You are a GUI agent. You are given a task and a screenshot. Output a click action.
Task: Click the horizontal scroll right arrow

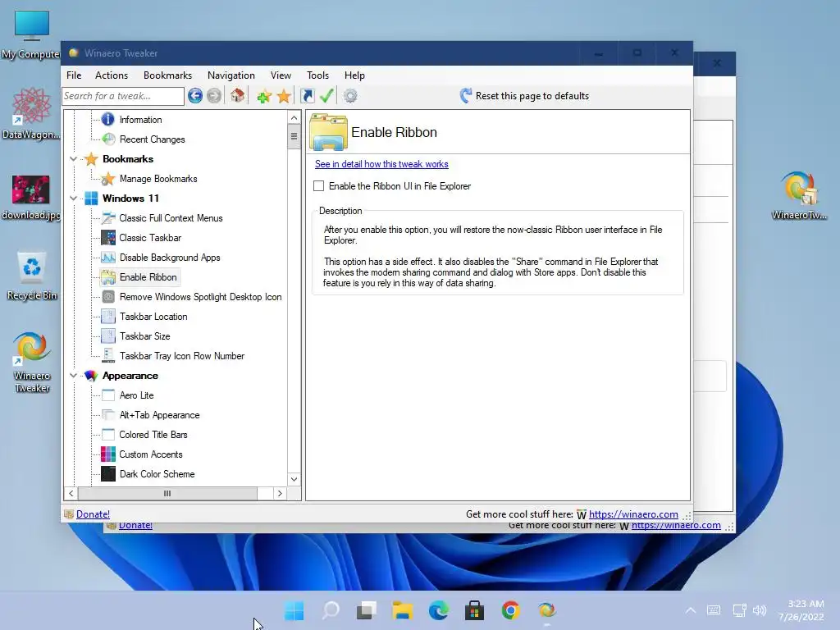pyautogui.click(x=280, y=493)
